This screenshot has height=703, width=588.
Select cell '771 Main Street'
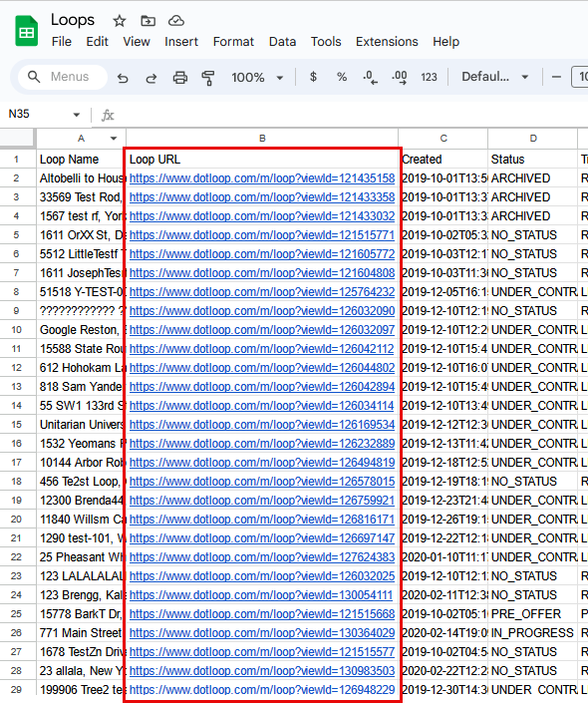point(81,633)
